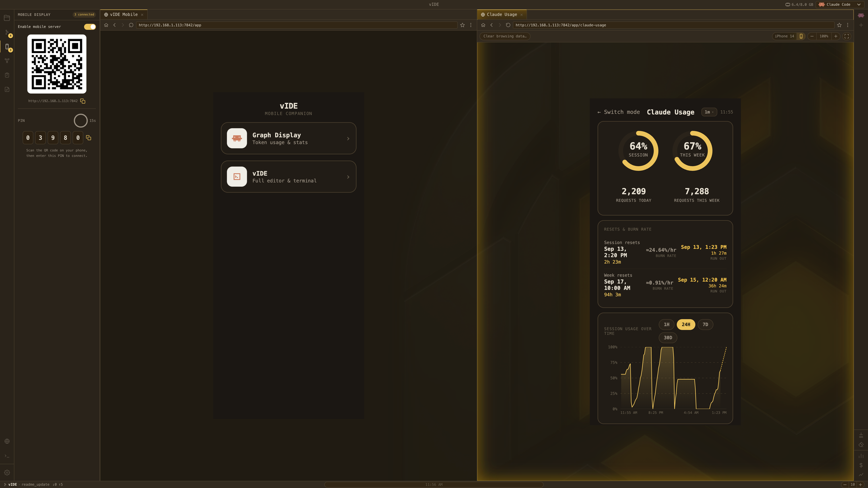The width and height of the screenshot is (868, 488).
Task: Enter fullscreen preview with the expand icon
Action: (x=846, y=36)
